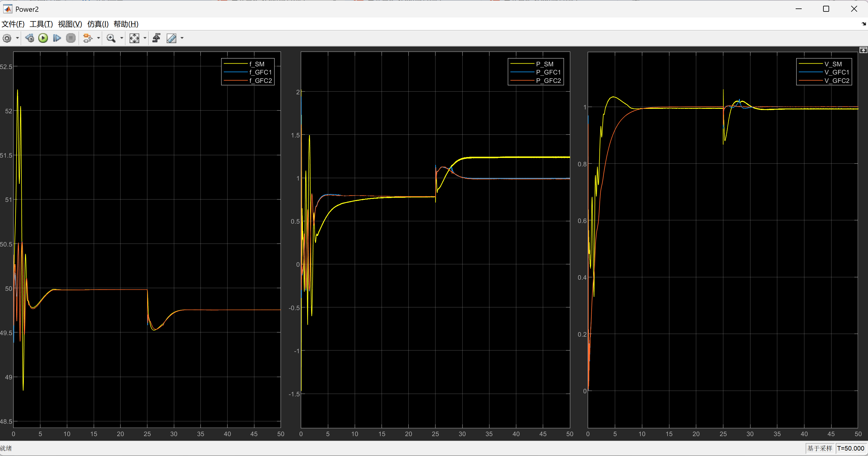Screen dimensions: 868x456
Task: Toggle f_GFC1 trace in frequency legend
Action: [248, 72]
